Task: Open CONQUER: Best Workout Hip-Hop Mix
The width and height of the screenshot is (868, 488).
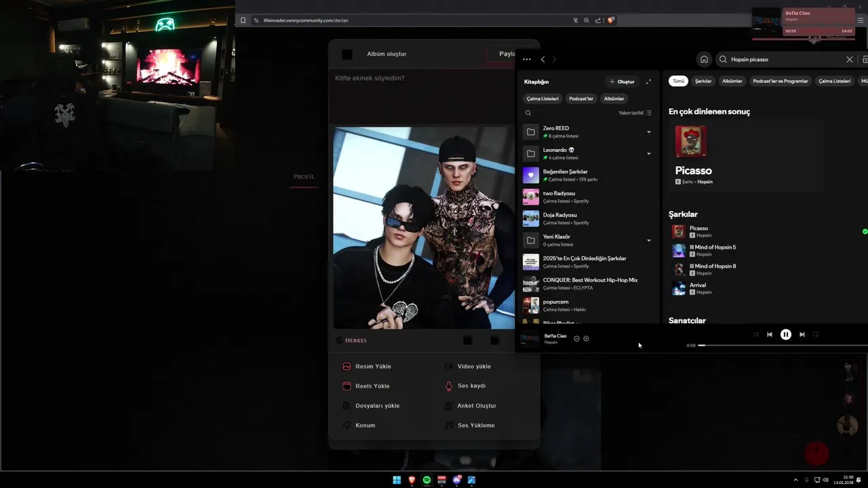Action: coord(589,284)
